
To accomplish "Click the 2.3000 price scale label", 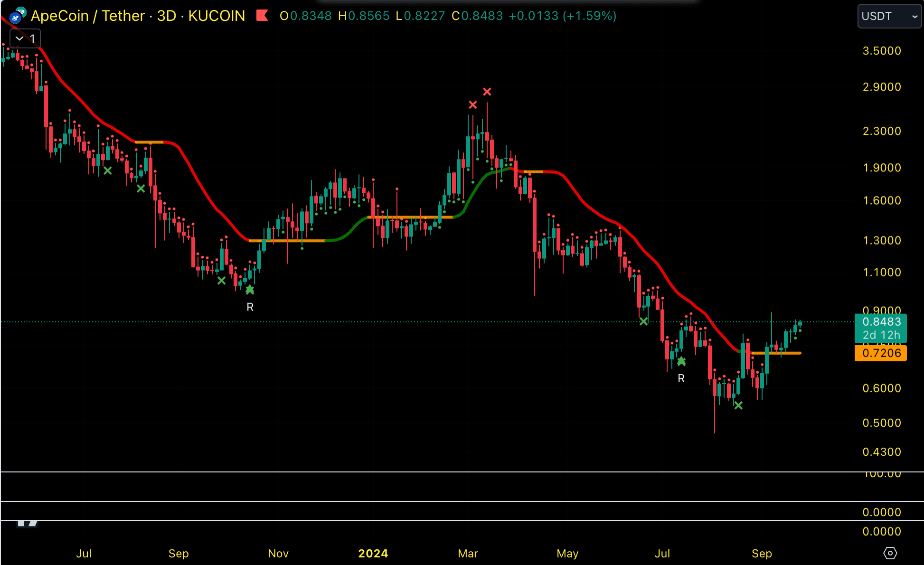I will pos(882,131).
